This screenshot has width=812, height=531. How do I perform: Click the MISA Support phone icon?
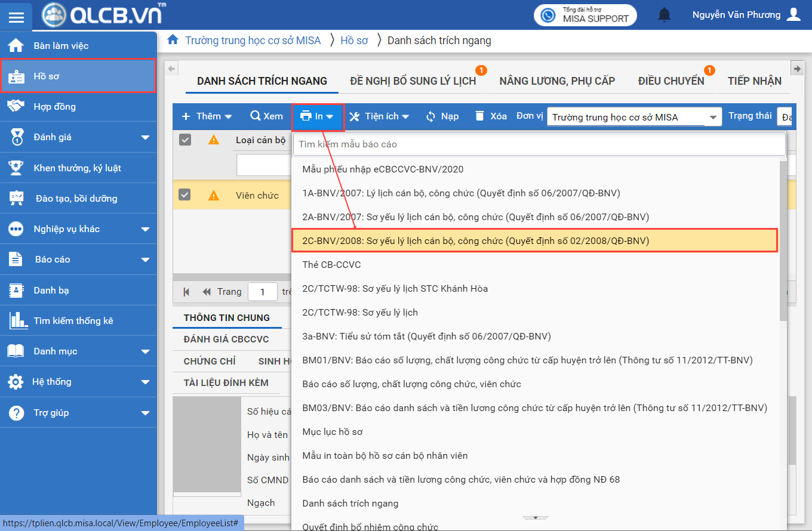[x=548, y=15]
